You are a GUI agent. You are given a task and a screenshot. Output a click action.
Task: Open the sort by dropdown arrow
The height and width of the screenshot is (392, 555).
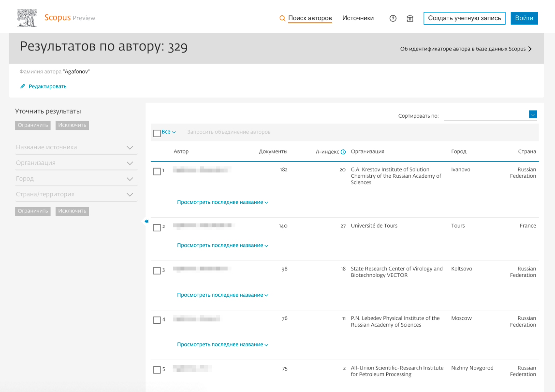coord(533,114)
